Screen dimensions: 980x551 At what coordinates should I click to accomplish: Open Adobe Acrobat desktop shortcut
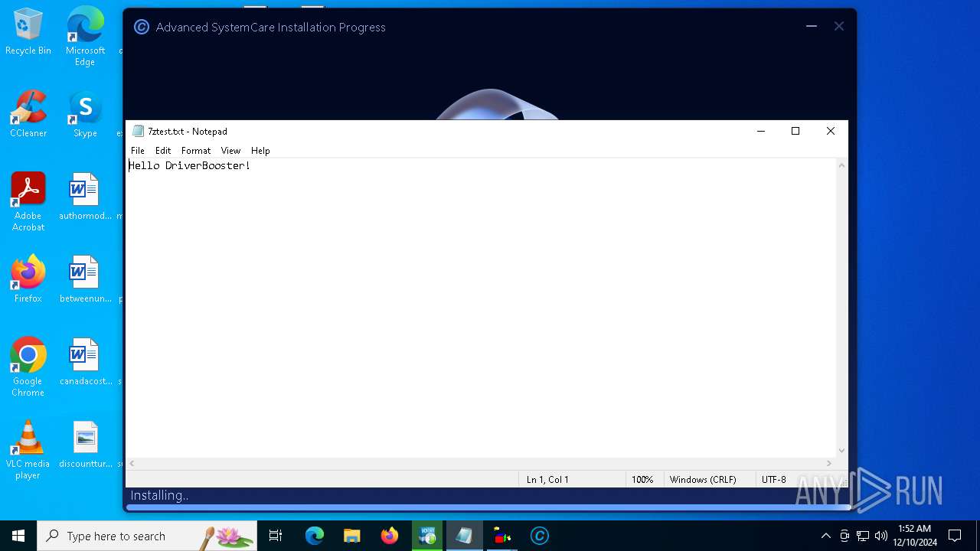[x=28, y=202]
